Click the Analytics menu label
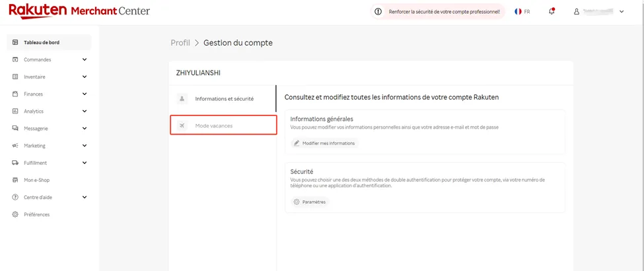This screenshot has height=271, width=644. click(x=34, y=111)
